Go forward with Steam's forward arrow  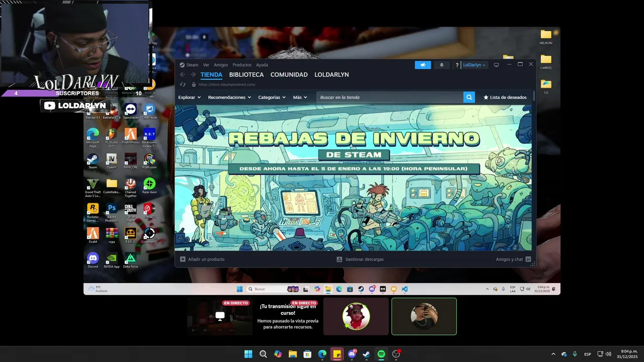tap(193, 74)
